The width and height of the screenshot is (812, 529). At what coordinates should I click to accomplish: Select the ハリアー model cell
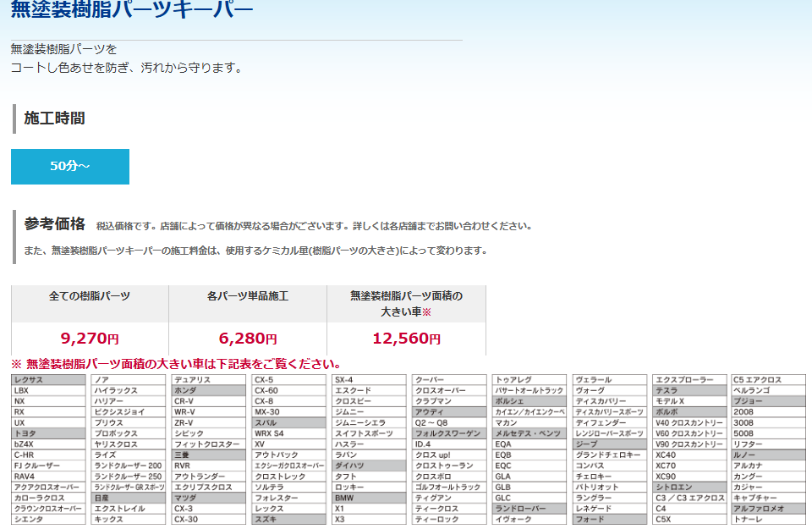tap(129, 401)
